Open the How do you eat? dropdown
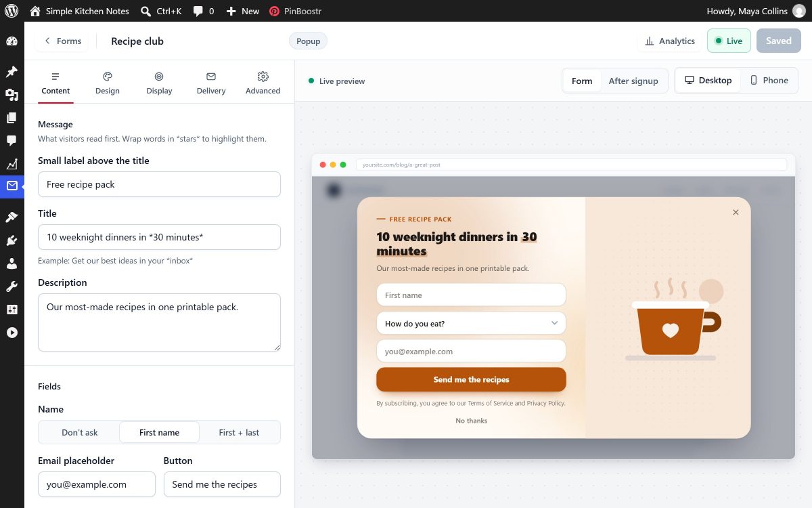The width and height of the screenshot is (812, 508). [471, 323]
